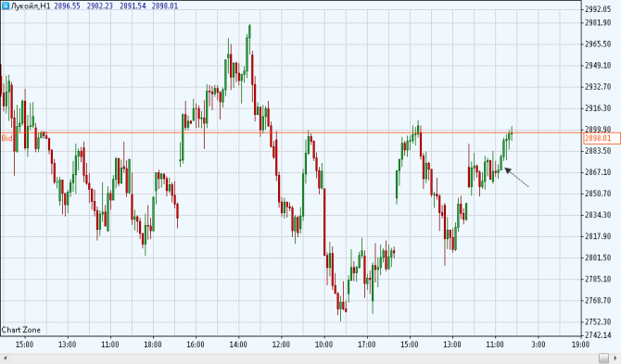Viewport: 621px width, 364px height.
Task: Click the Bid line label
Action: (6, 138)
